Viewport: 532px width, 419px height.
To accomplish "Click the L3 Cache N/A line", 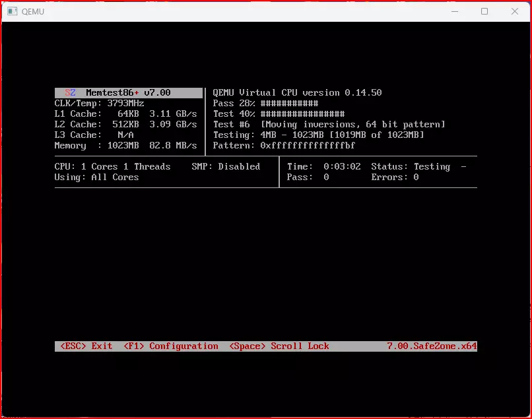I will click(94, 135).
